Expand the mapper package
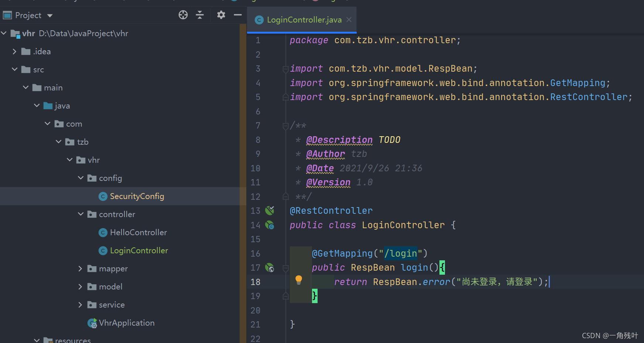This screenshot has width=644, height=343. [80, 268]
